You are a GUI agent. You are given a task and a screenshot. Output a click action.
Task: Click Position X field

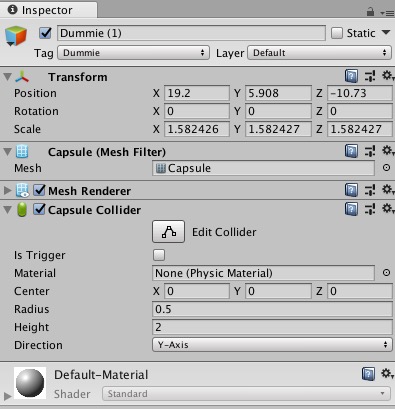pos(197,93)
